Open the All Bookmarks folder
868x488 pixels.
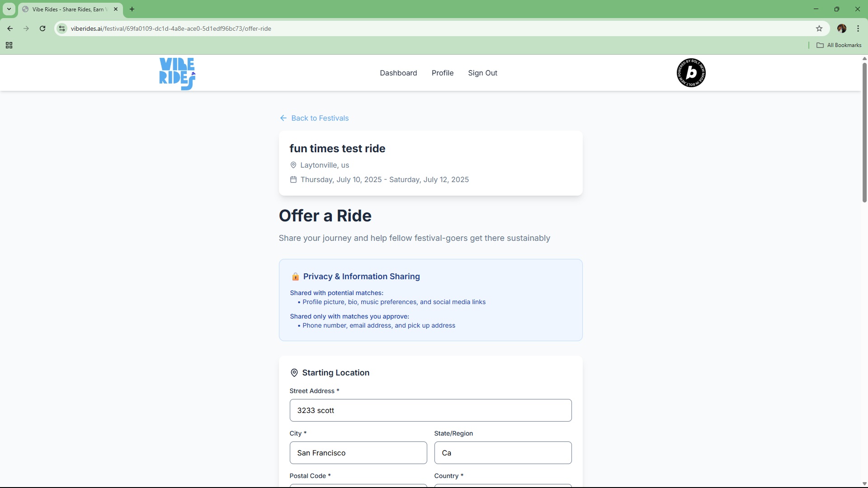pos(839,45)
